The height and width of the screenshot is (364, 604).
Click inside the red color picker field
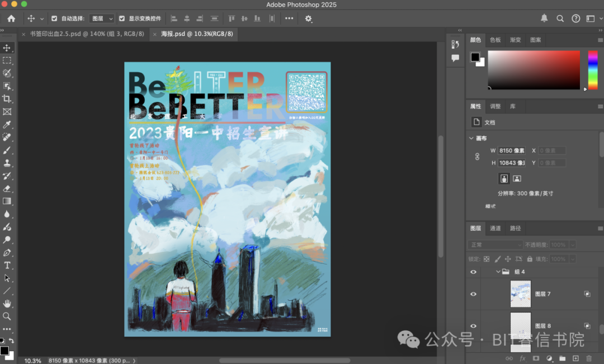(534, 70)
